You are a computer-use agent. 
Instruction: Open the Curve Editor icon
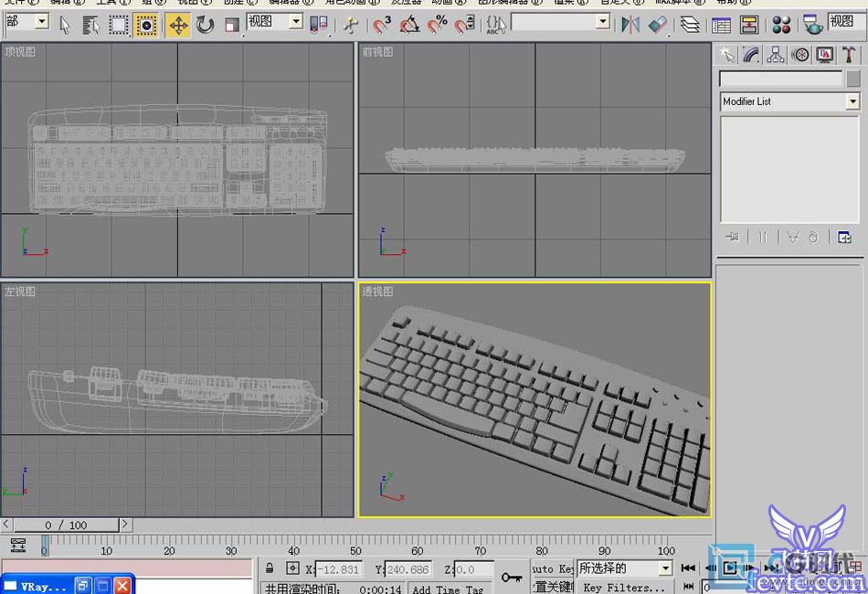[721, 25]
